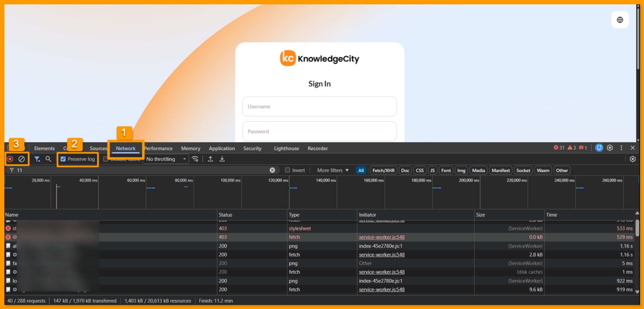Click the language globe icon

(x=620, y=20)
